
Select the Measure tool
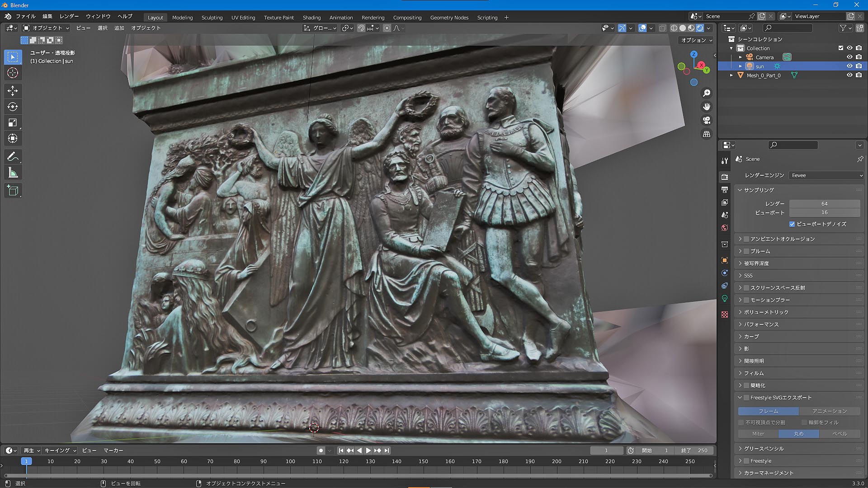[x=13, y=173]
